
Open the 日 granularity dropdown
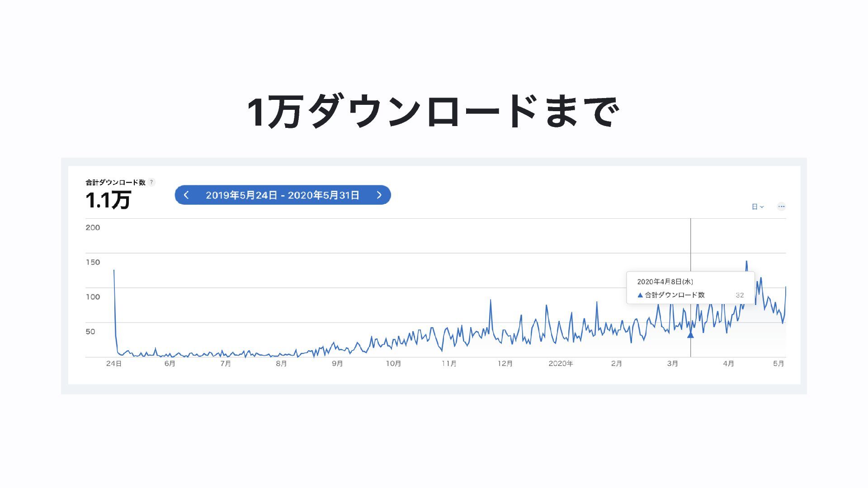[757, 206]
